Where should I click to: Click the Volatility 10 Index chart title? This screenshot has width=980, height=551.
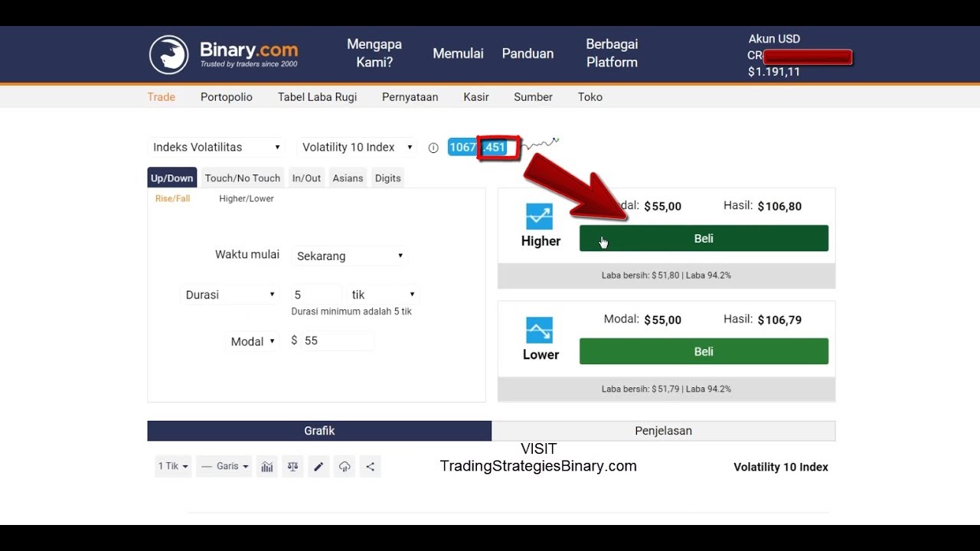coord(781,467)
